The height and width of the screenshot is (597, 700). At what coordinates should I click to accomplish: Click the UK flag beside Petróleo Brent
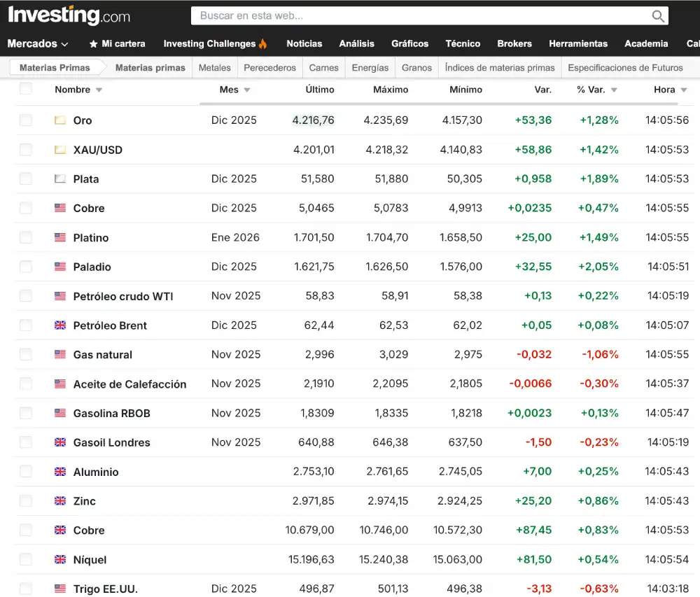click(x=60, y=325)
